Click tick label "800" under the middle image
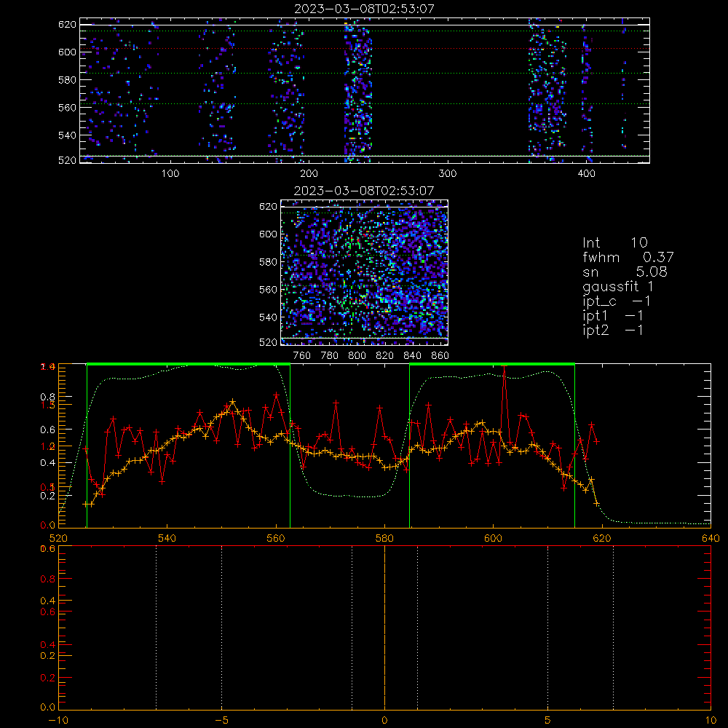Screen dimensions: 728x728 click(x=357, y=356)
